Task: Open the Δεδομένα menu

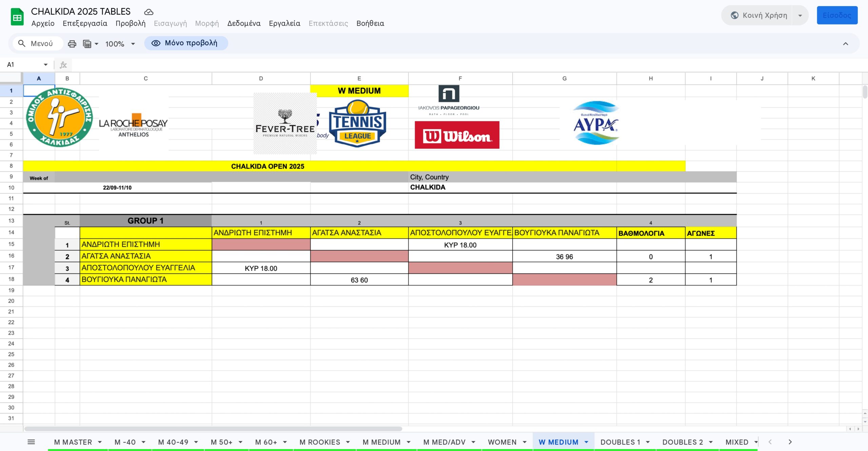Action: point(244,23)
